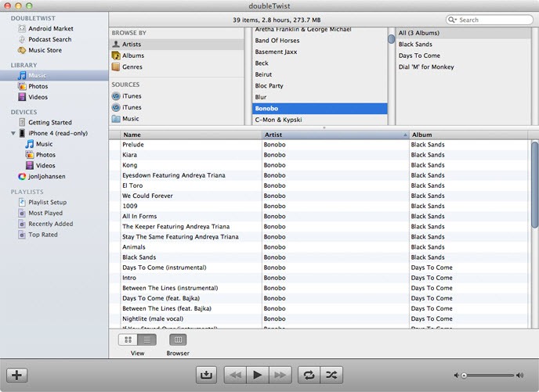
Task: Open the Music Store
Action: (45, 50)
